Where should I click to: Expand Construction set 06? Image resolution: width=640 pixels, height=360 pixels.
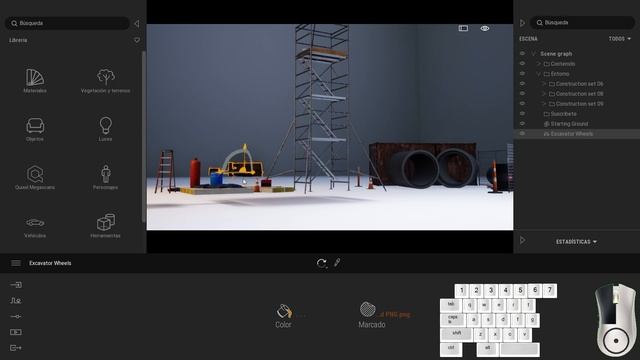tap(544, 84)
